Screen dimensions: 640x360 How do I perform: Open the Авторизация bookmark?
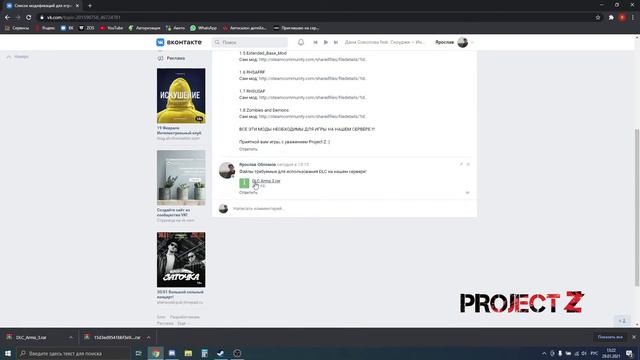(144, 28)
